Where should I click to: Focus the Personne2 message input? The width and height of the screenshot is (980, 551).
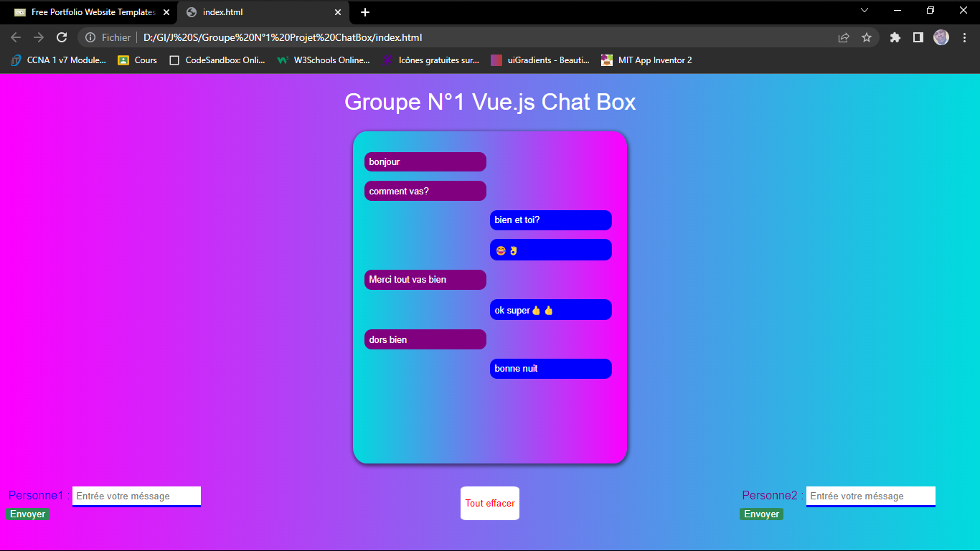[x=871, y=496]
